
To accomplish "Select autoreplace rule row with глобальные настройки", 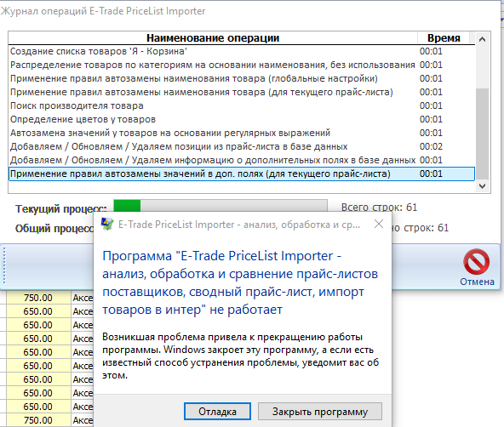I will point(242,78).
